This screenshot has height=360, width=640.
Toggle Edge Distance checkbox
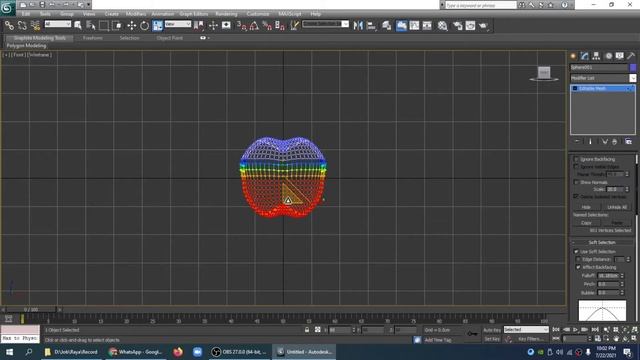click(578, 259)
